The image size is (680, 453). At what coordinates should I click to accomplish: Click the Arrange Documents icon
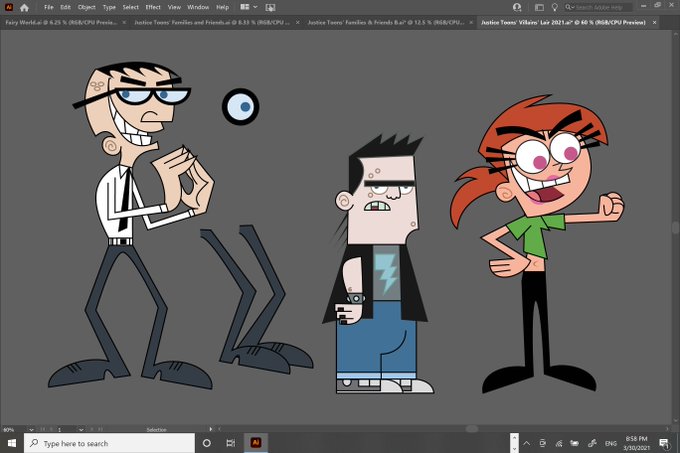[x=245, y=7]
